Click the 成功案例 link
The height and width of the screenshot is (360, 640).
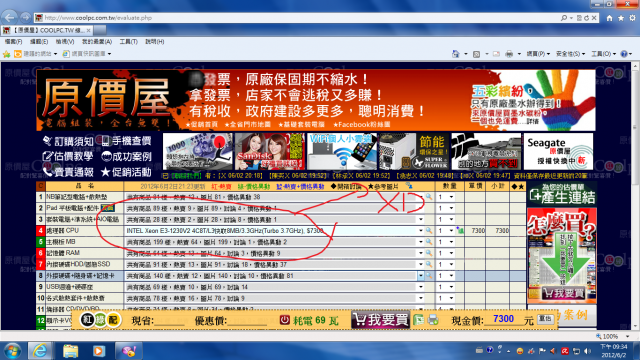tap(126, 156)
